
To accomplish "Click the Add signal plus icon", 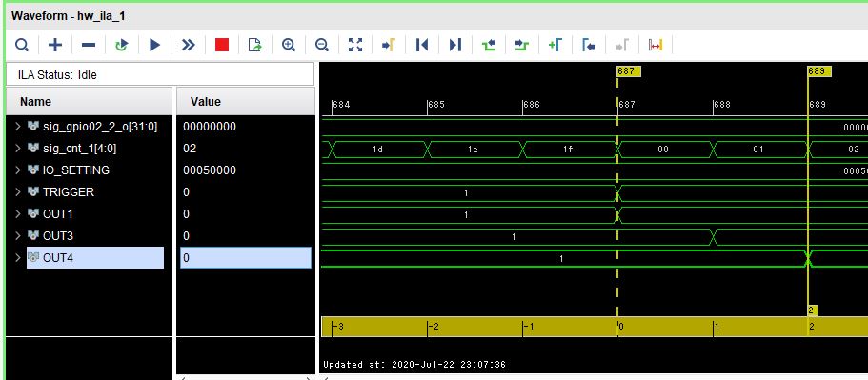I will pos(55,45).
